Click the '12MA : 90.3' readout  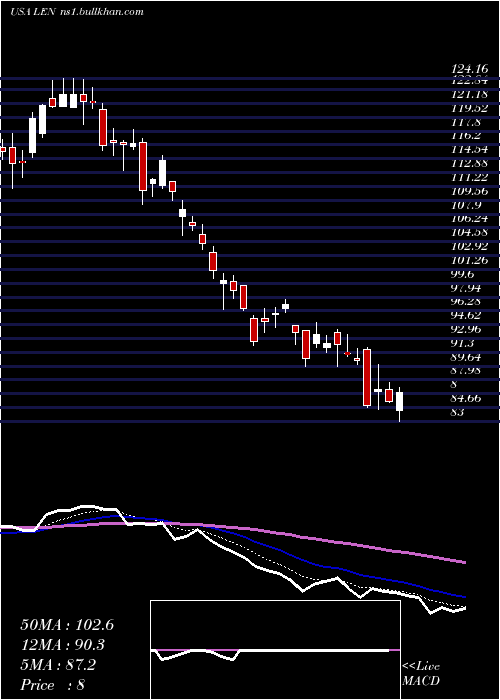click(x=63, y=645)
